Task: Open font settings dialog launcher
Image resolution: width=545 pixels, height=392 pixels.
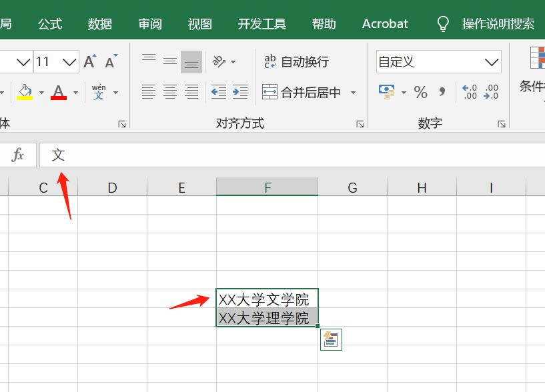Action: click(x=122, y=124)
